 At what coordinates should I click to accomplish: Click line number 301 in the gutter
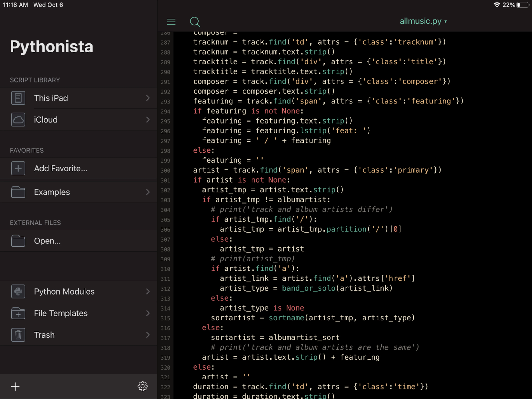click(165, 180)
